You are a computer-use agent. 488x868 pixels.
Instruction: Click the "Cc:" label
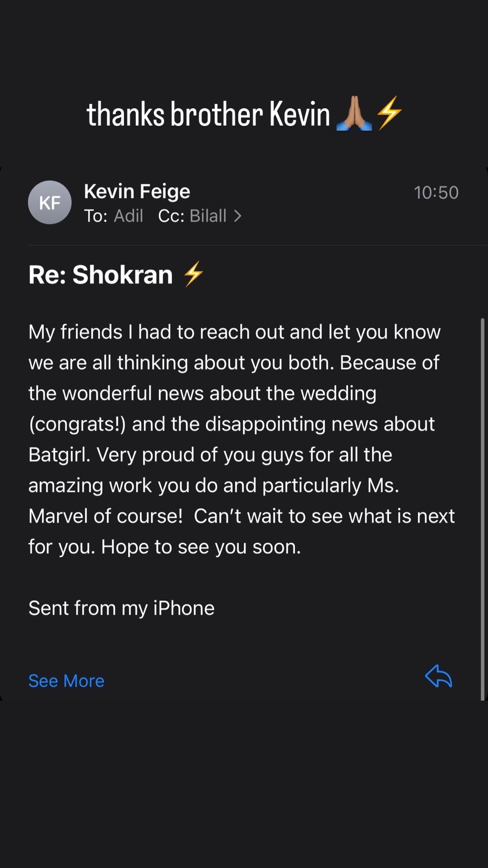[171, 216]
